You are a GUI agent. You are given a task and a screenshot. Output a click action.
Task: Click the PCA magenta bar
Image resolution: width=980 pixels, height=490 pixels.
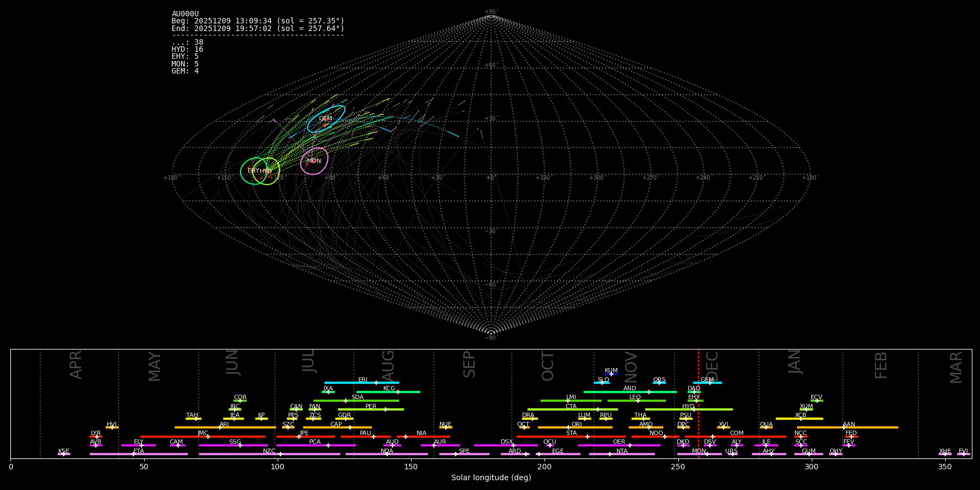[x=316, y=445]
